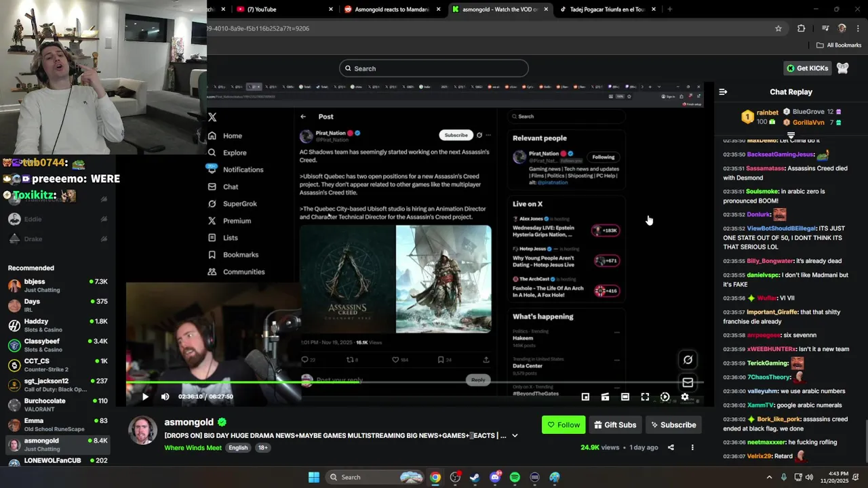Close the (7) YouTube tab

tap(331, 9)
